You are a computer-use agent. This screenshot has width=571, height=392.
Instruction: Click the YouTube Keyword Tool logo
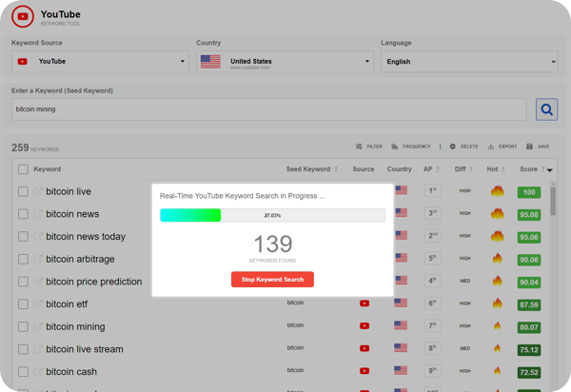23,16
